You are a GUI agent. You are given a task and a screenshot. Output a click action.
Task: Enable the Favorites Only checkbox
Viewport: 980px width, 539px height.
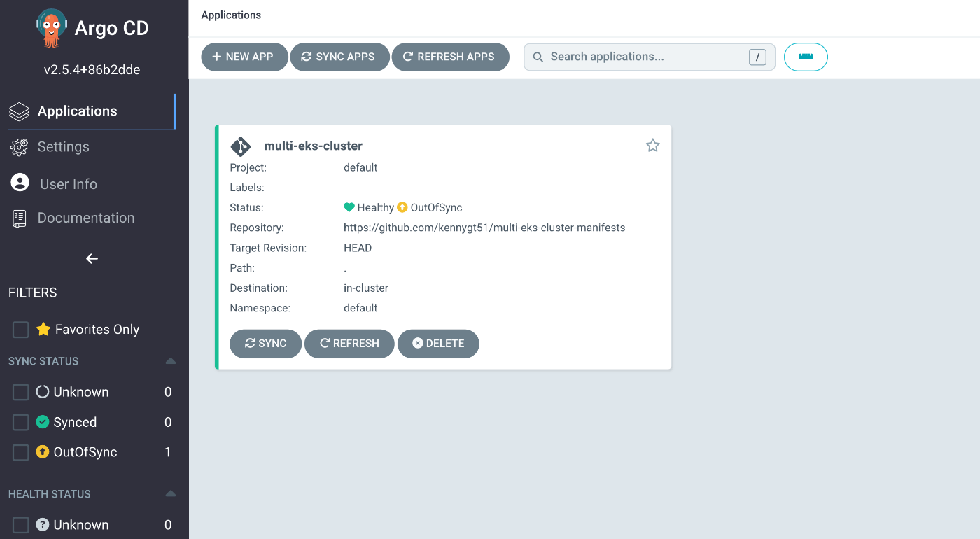pos(21,330)
